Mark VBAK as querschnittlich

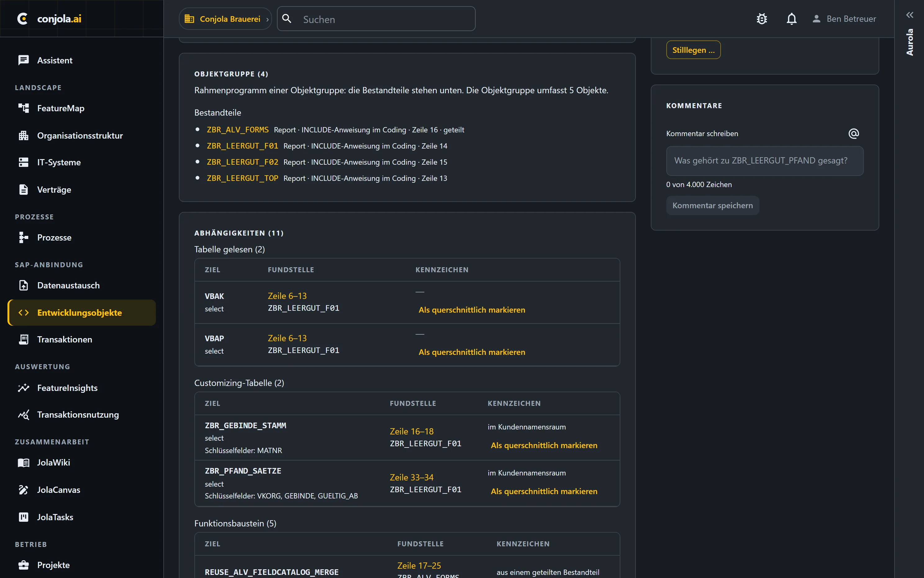pos(472,310)
